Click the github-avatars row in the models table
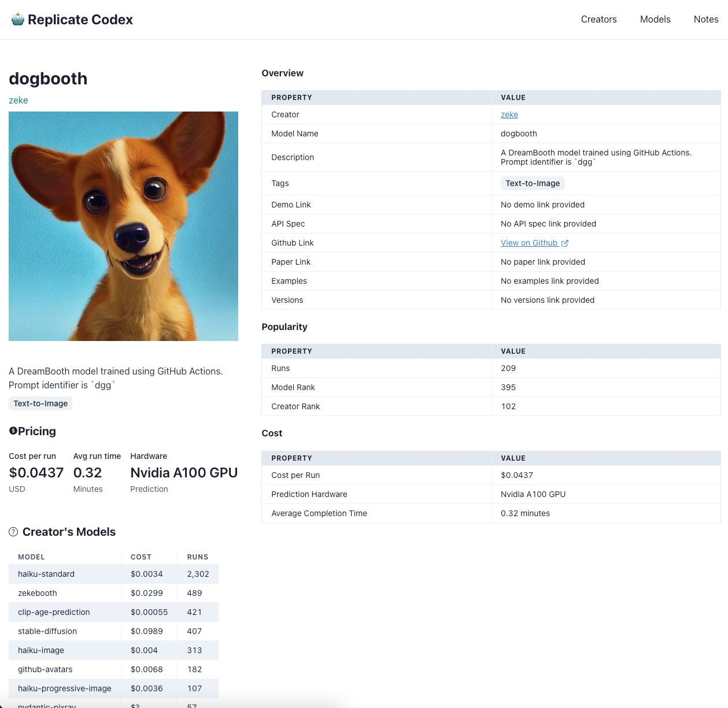 45,669
